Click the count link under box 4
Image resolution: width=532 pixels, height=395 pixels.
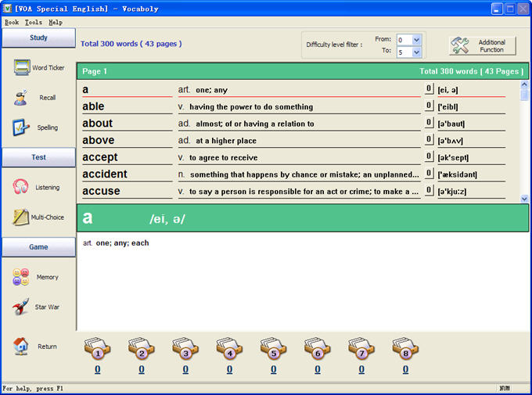[x=229, y=369]
